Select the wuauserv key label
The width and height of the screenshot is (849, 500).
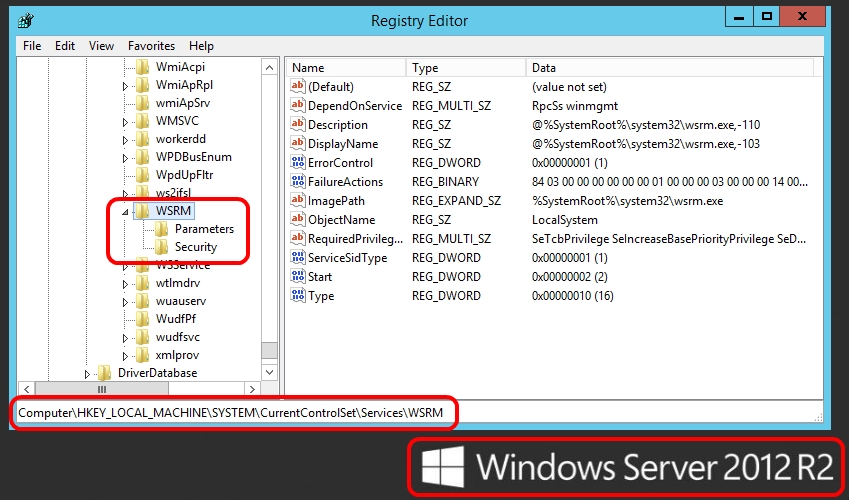point(181,301)
